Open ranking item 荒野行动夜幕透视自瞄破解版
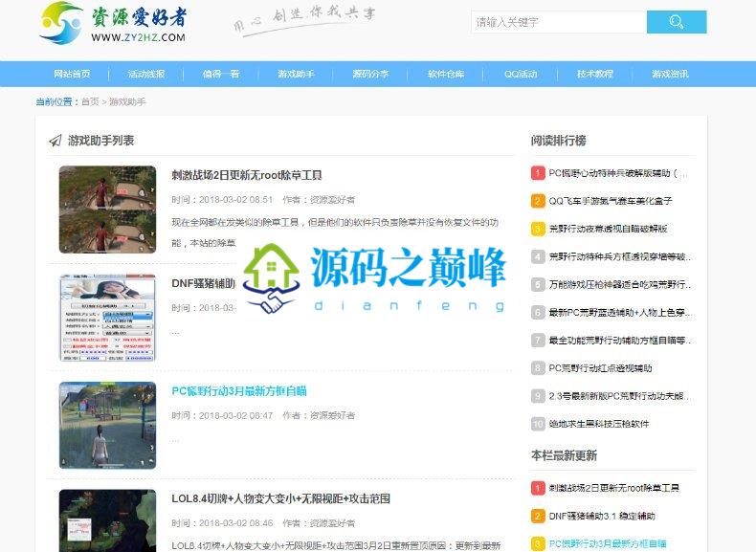Image resolution: width=756 pixels, height=552 pixels. 608,229
